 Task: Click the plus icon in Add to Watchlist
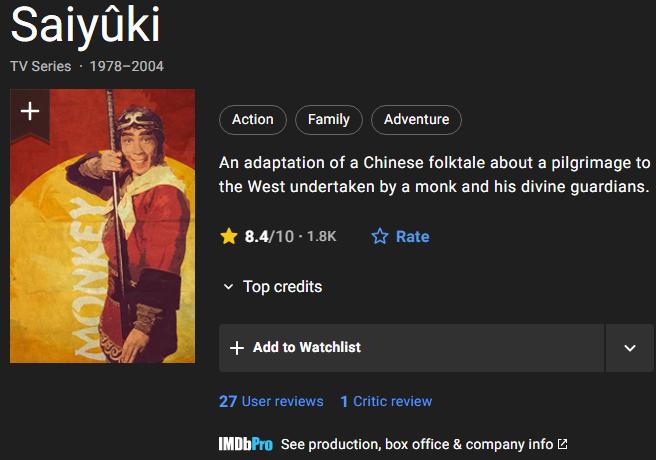point(237,348)
